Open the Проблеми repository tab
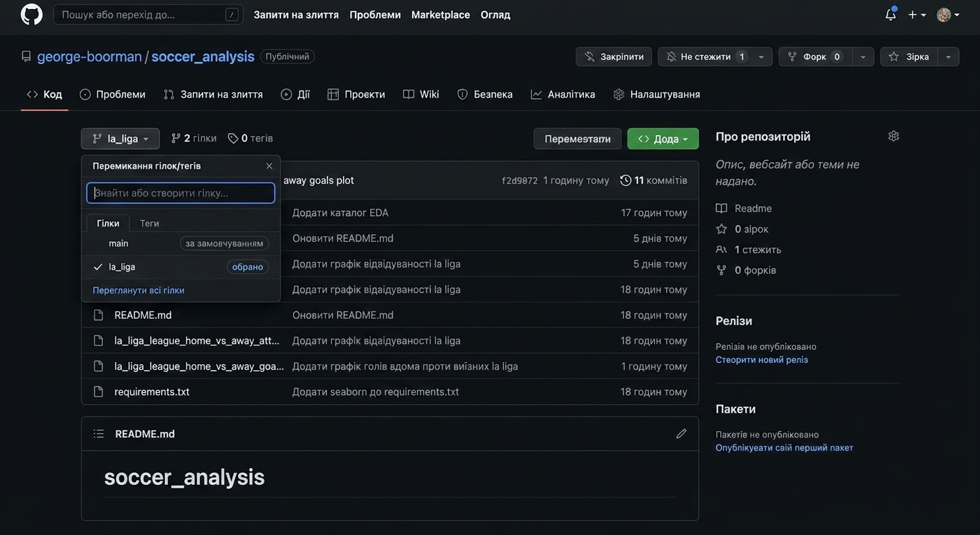 [113, 94]
